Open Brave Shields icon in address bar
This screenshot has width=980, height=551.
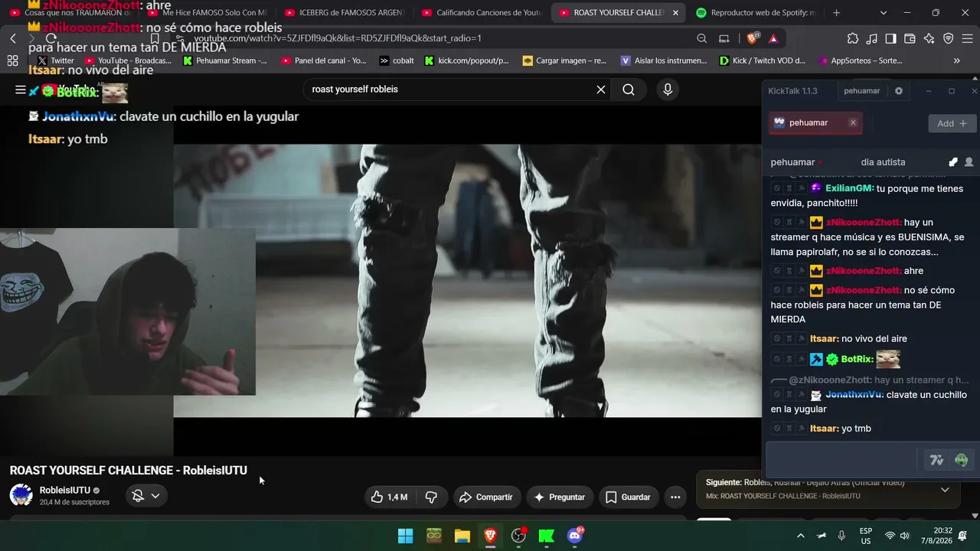click(753, 38)
